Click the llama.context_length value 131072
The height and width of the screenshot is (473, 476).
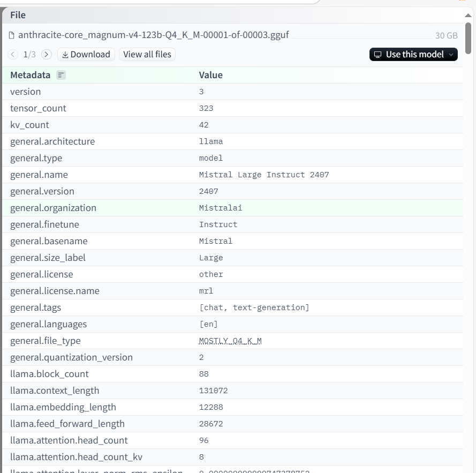click(x=214, y=391)
